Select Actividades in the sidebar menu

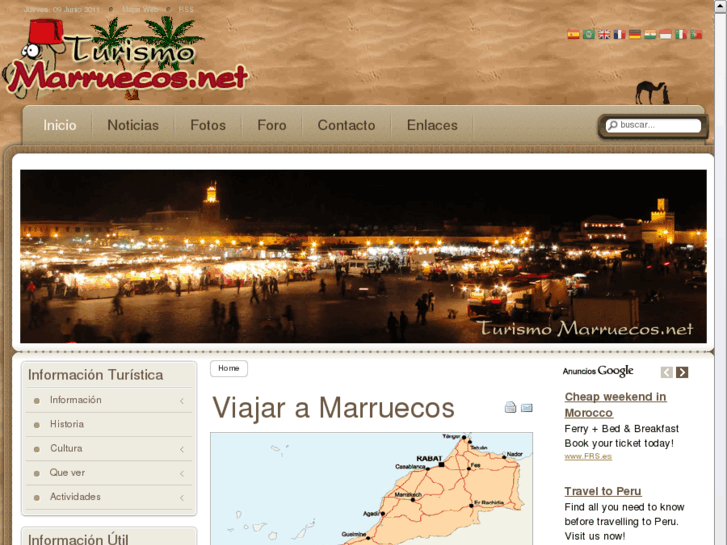[x=75, y=497]
